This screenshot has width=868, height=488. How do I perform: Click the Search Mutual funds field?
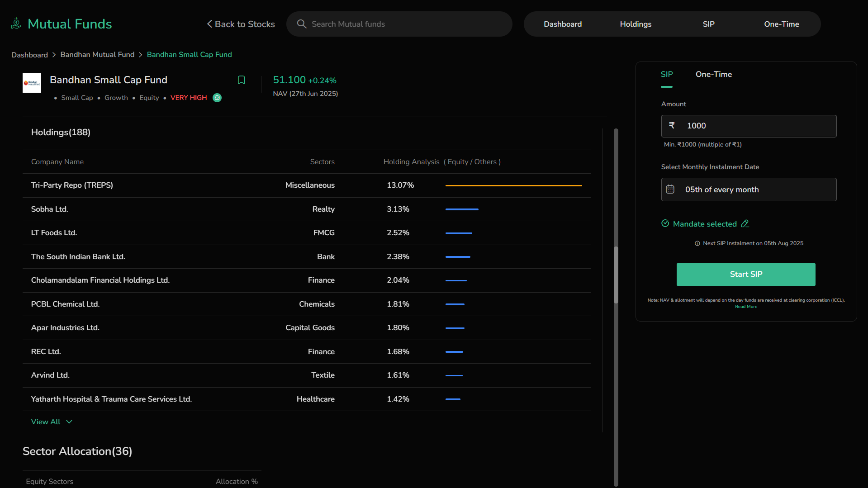(399, 24)
